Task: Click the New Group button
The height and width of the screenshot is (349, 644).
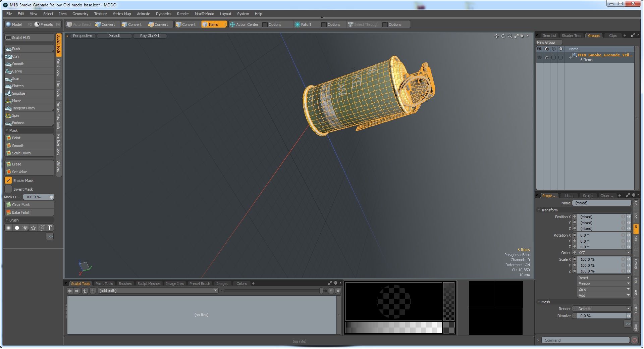Action: pos(549,42)
